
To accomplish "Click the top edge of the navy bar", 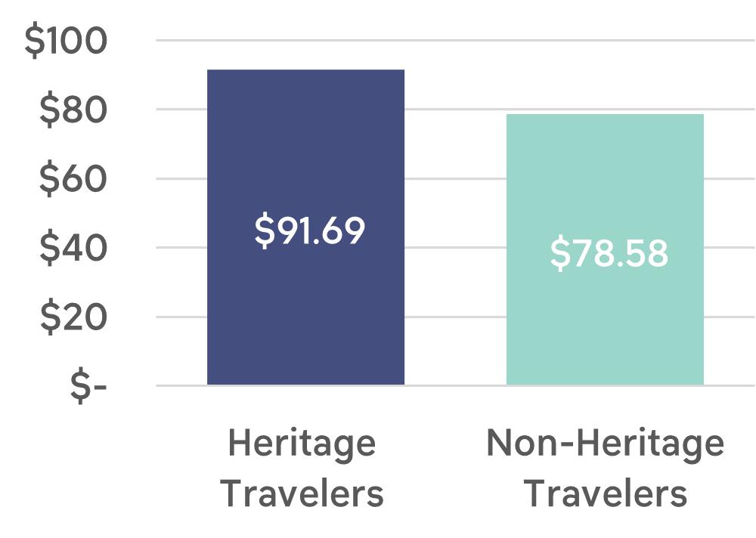I will [305, 70].
